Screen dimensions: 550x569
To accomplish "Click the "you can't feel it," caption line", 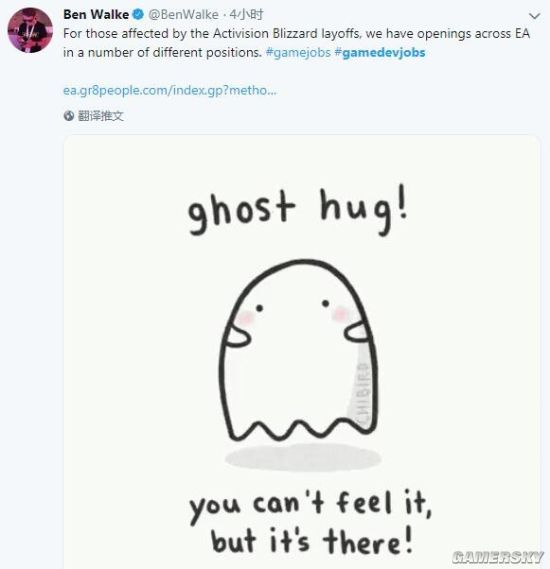I will 311,504.
